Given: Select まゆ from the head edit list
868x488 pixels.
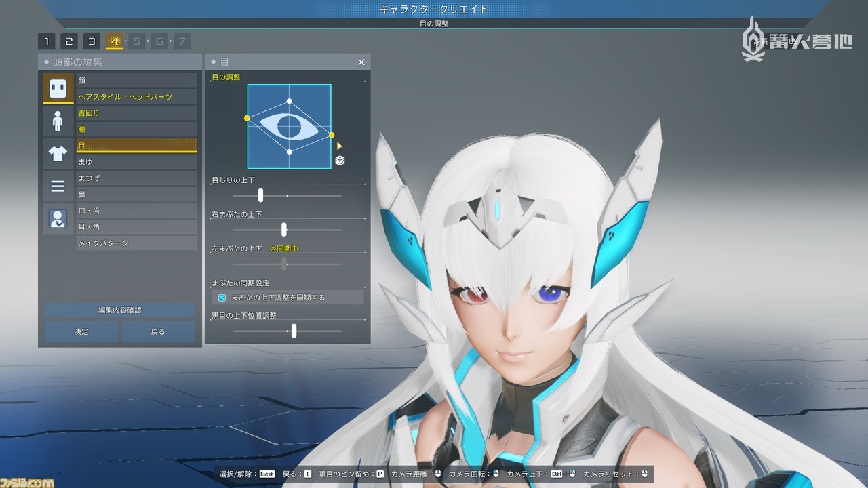Looking at the screenshot, I should click(x=136, y=161).
